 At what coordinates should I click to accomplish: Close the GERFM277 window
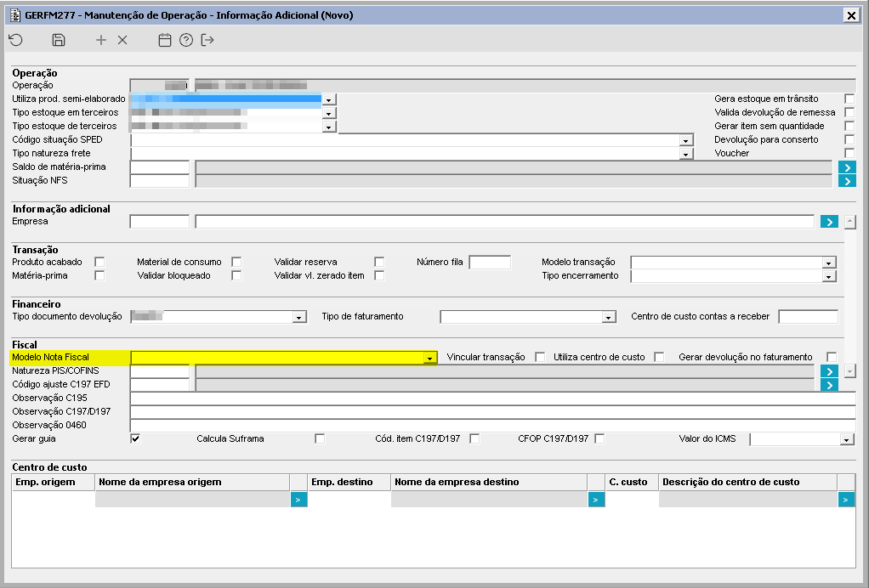851,15
